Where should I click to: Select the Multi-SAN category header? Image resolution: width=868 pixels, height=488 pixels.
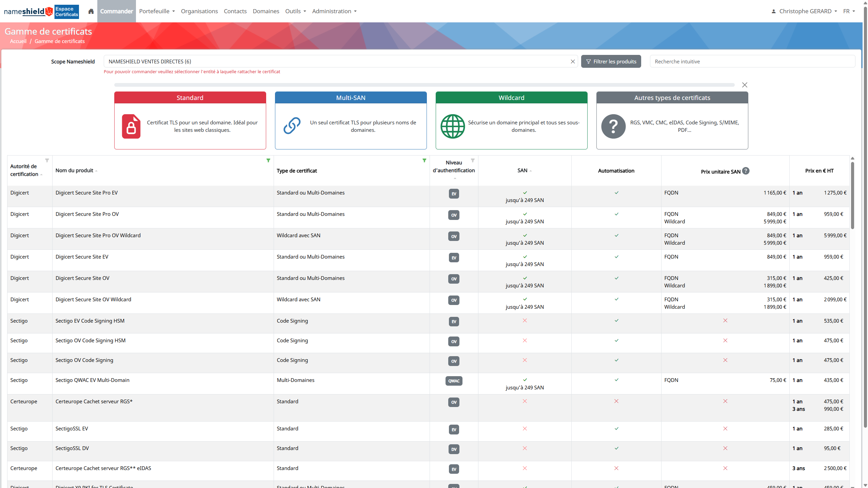[x=351, y=98]
